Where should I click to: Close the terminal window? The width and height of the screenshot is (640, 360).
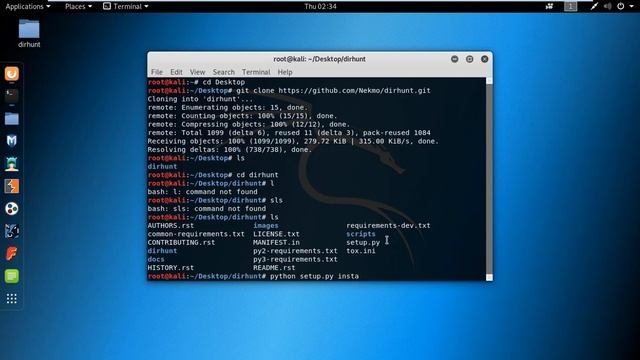484,59
